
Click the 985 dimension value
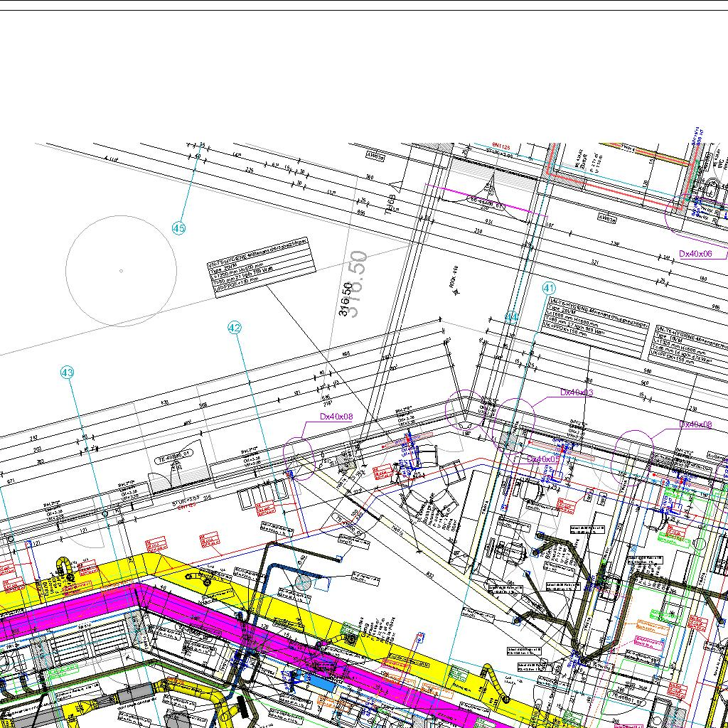pyautogui.click(x=717, y=307)
